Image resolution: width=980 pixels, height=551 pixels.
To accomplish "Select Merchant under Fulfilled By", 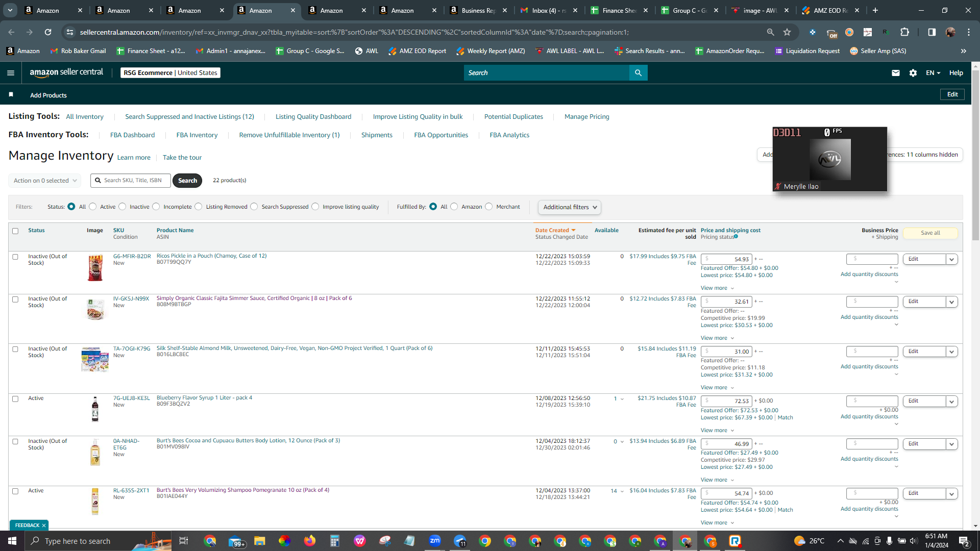I will coord(489,207).
